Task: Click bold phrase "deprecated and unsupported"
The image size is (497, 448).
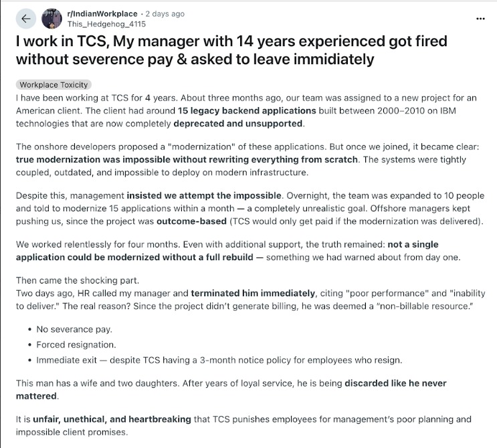Action: (238, 123)
